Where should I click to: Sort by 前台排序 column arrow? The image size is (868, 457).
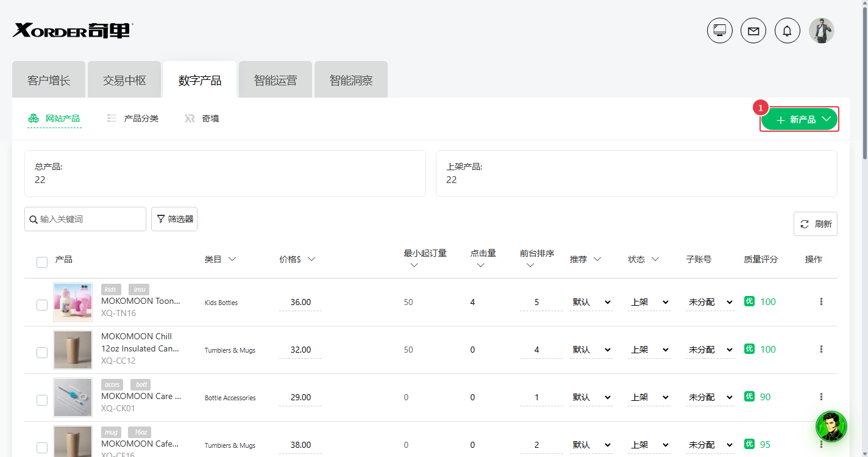(x=530, y=265)
